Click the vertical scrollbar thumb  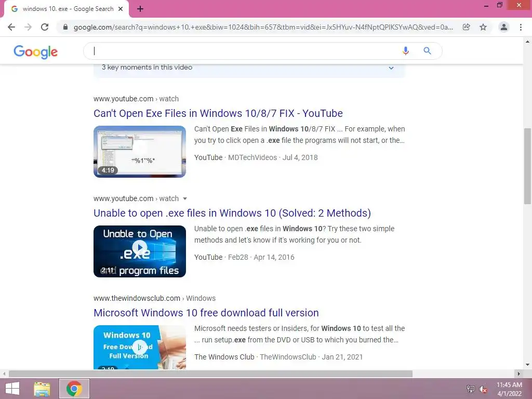pyautogui.click(x=528, y=166)
